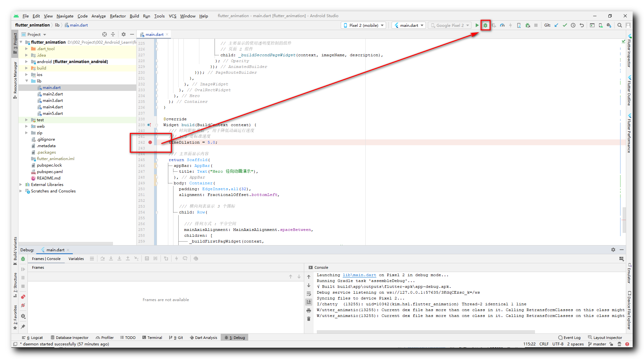The image size is (644, 359).
Task: Open the Refactor menu
Action: point(117,16)
